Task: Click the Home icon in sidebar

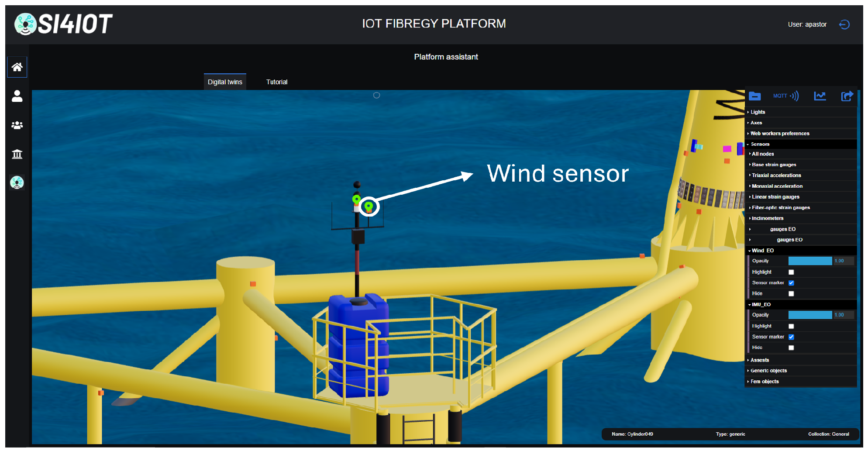Action: [17, 67]
